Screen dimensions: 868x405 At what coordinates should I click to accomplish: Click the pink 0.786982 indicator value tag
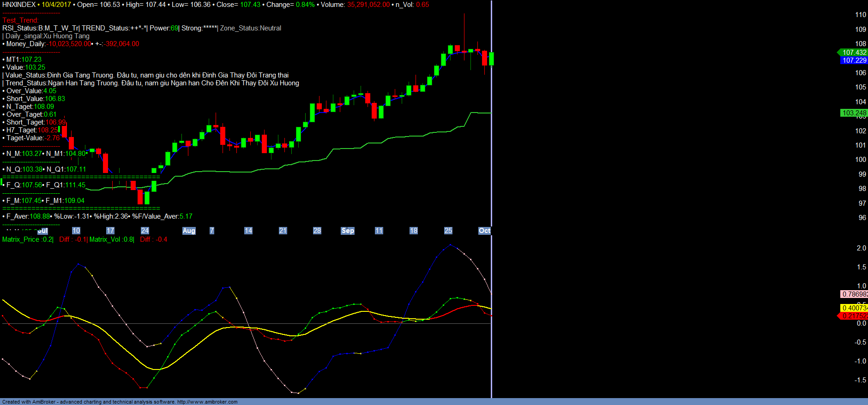tap(854, 294)
